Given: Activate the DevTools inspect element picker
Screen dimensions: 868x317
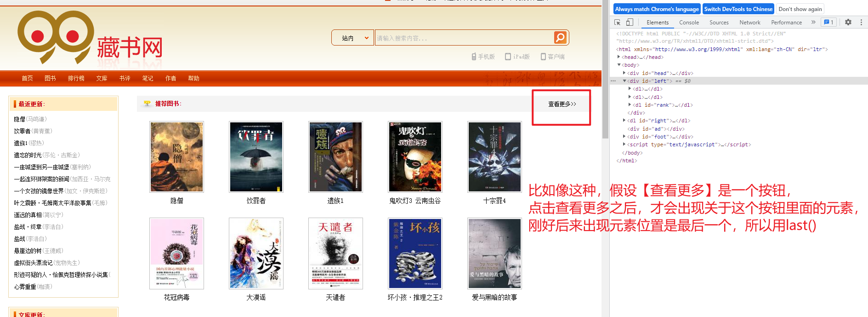Looking at the screenshot, I should (x=618, y=22).
